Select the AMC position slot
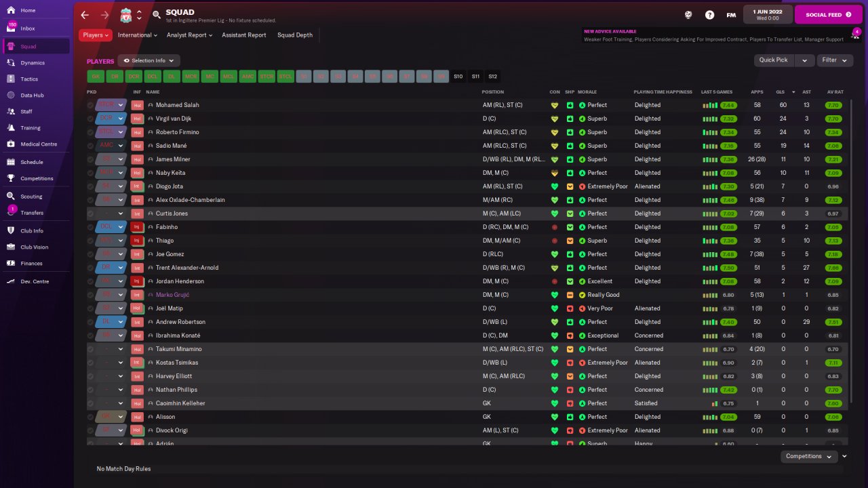Screen dimensions: 868x488 pos(248,77)
